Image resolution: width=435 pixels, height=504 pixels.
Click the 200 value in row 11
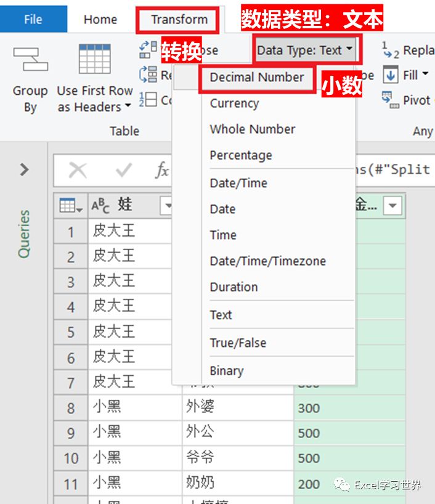pyautogui.click(x=309, y=484)
